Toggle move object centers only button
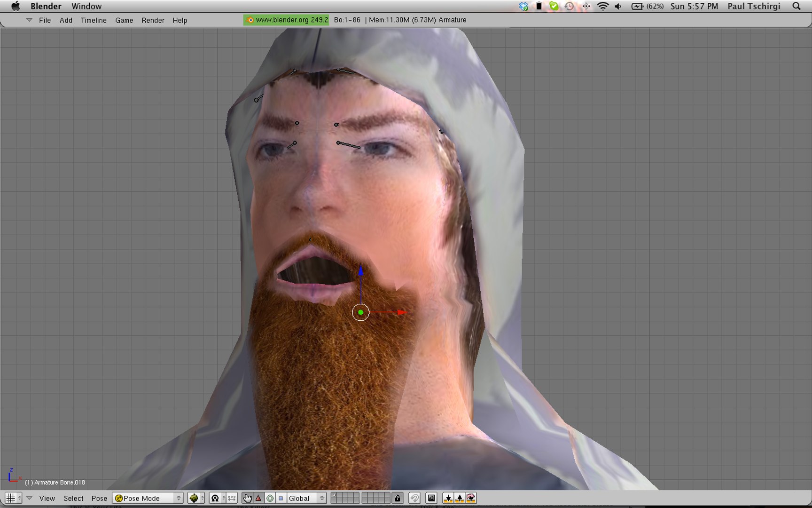 [232, 498]
